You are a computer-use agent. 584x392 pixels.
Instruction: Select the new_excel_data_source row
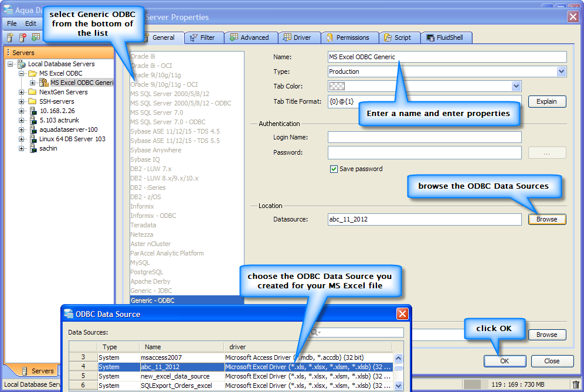pos(230,376)
